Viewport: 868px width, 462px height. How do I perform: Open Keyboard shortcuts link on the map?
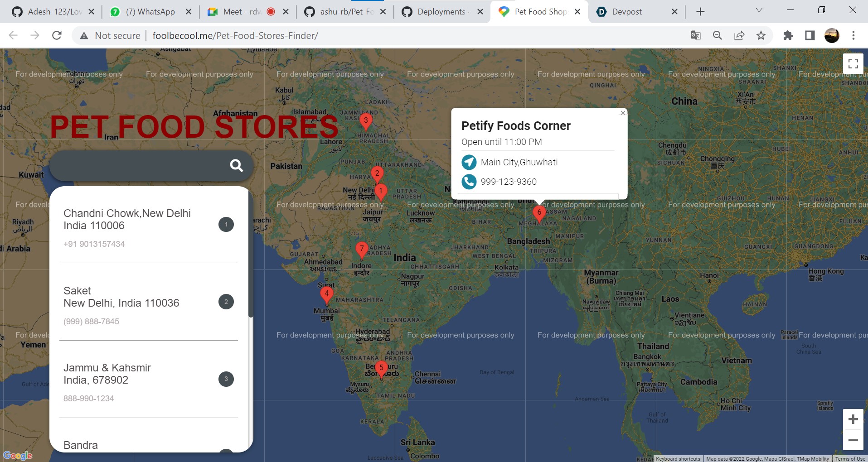click(x=678, y=459)
